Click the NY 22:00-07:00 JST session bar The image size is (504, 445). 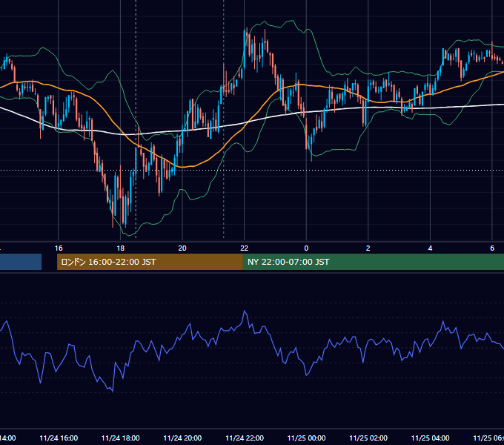click(x=373, y=262)
